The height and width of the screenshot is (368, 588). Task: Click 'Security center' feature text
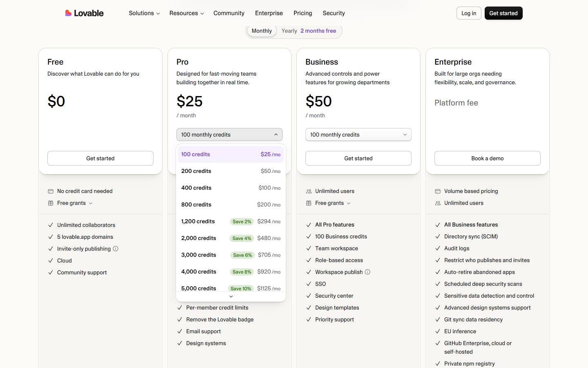coord(334,296)
